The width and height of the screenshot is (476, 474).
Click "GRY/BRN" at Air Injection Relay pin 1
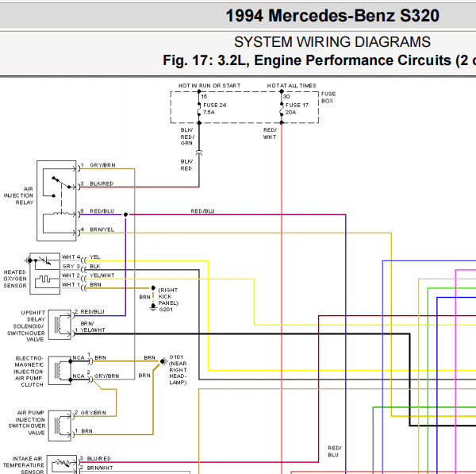click(102, 165)
